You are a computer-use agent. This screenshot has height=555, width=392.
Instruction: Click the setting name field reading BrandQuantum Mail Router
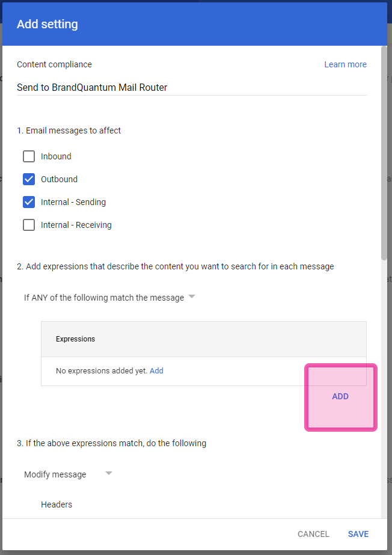[191, 87]
